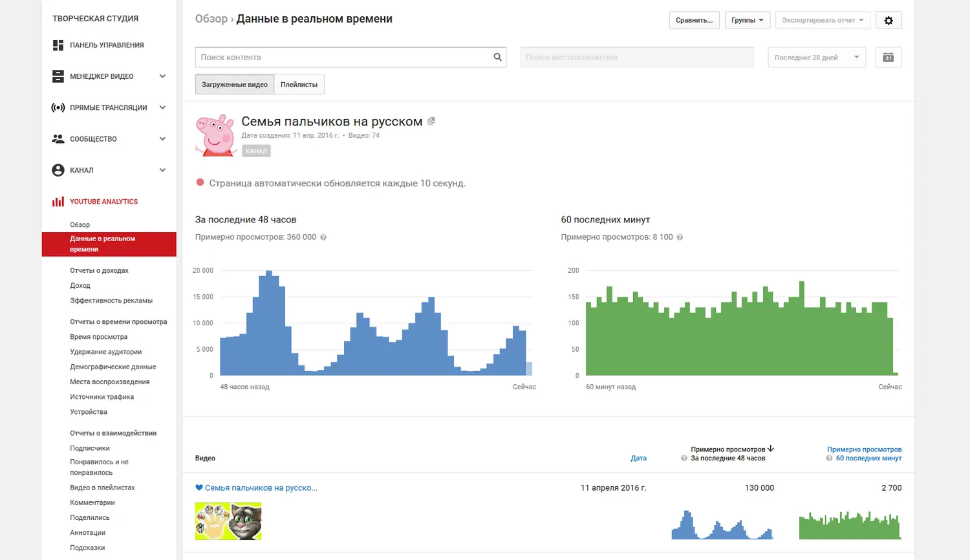Click Отчеты о доходах heading
The width and height of the screenshot is (970, 560).
(99, 270)
